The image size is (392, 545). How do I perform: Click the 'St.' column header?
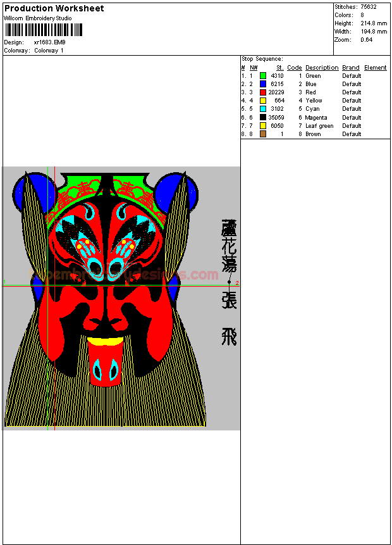(280, 68)
